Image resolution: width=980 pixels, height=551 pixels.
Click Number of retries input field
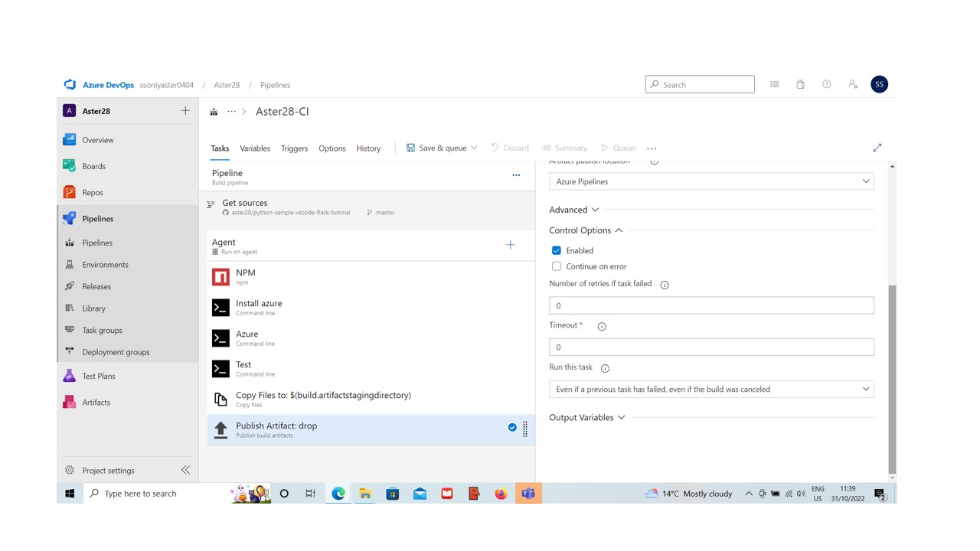point(711,305)
